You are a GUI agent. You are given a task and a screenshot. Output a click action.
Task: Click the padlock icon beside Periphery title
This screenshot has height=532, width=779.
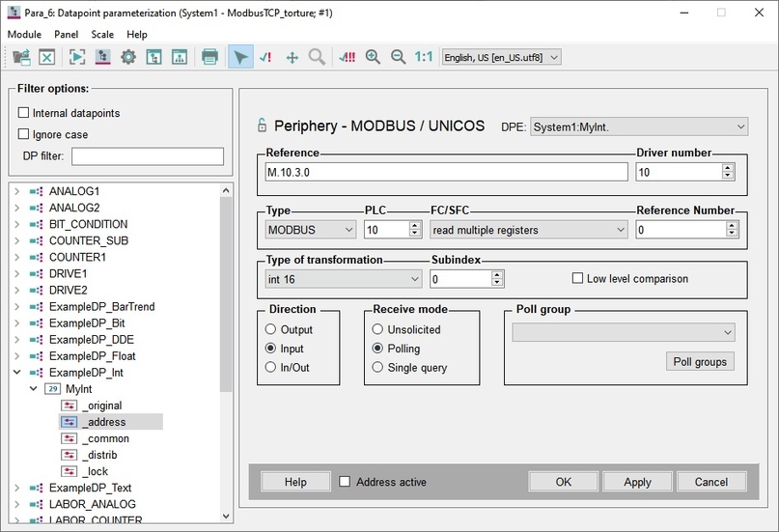[x=262, y=126]
